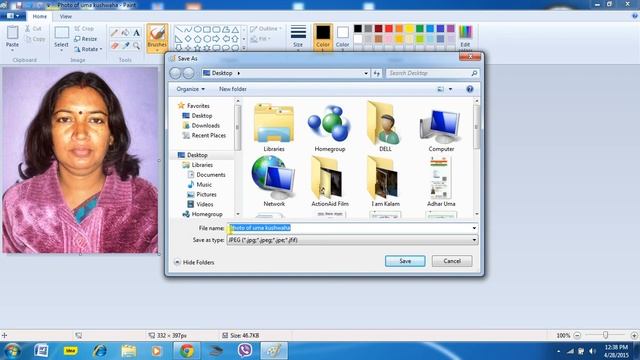Click the back navigation arrow in dialog
The width and height of the screenshot is (640, 360).
tap(176, 73)
